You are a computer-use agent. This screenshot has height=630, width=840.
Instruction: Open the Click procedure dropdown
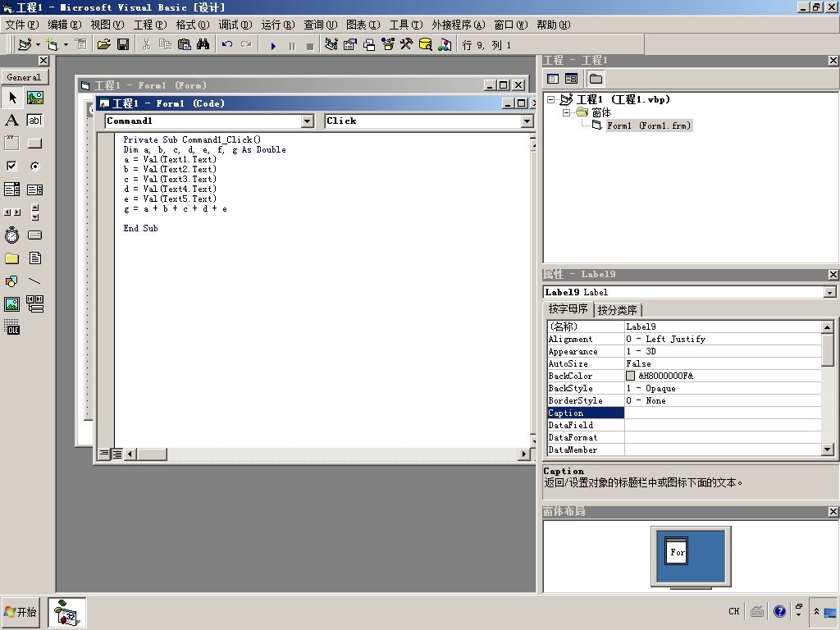527,121
